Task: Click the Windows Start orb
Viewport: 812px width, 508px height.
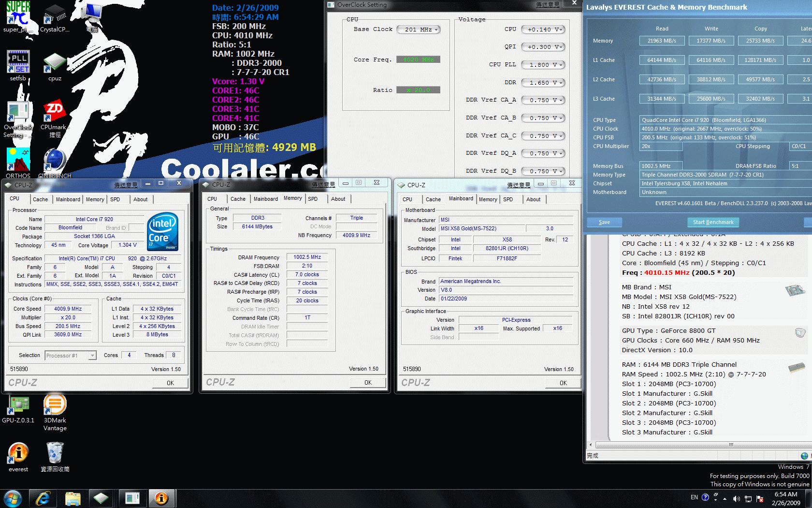Action: [13, 498]
